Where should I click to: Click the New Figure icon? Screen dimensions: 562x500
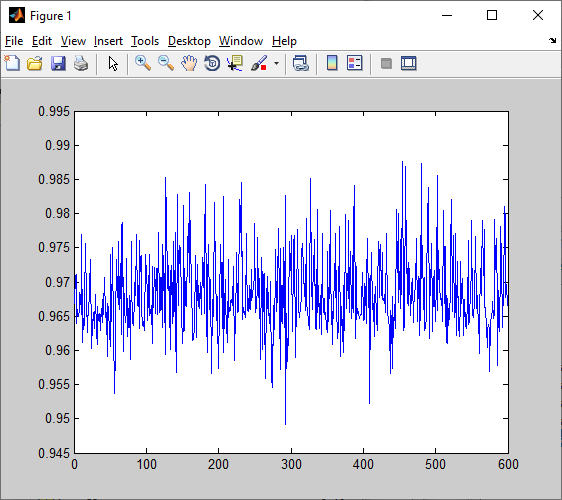[12, 63]
